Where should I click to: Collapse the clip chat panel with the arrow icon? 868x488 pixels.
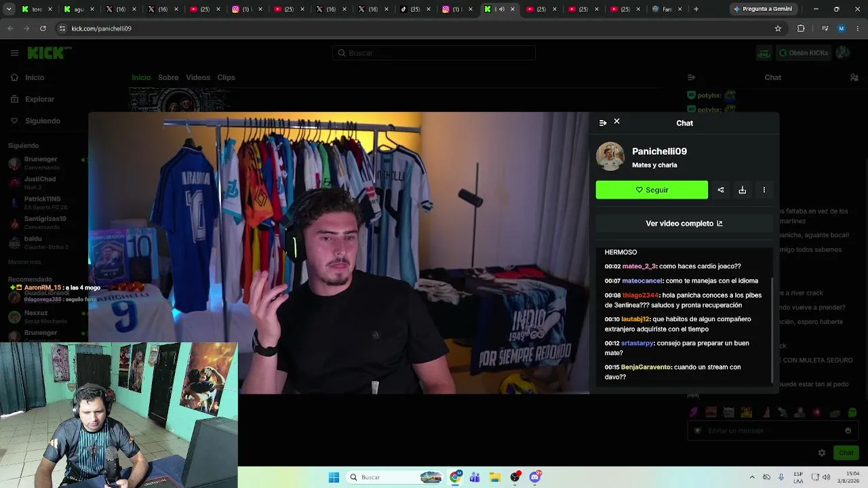[x=603, y=123]
